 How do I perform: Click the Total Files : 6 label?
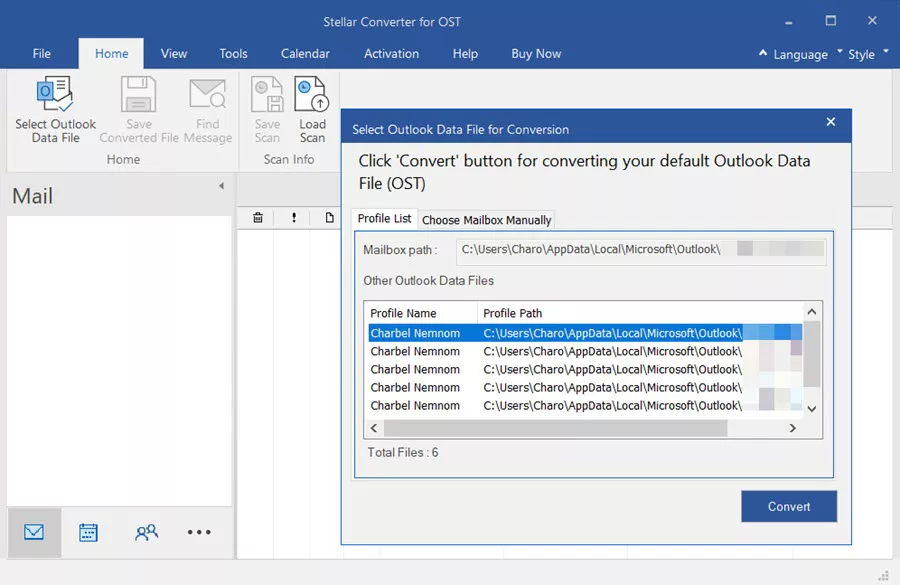(x=403, y=452)
